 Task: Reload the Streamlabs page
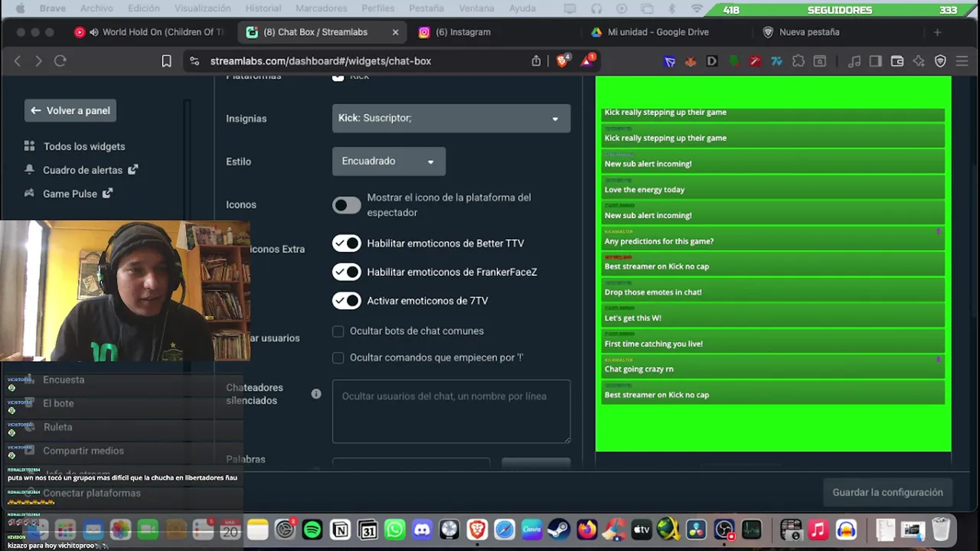[x=60, y=61]
